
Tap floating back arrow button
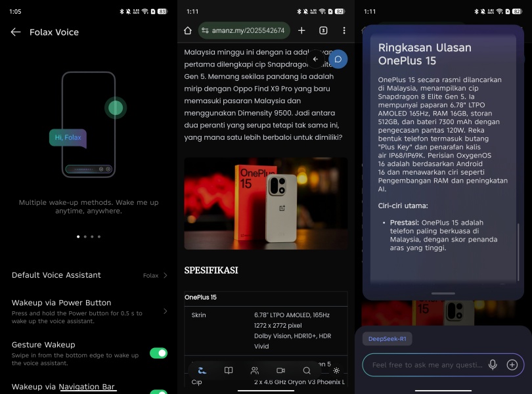(x=315, y=59)
